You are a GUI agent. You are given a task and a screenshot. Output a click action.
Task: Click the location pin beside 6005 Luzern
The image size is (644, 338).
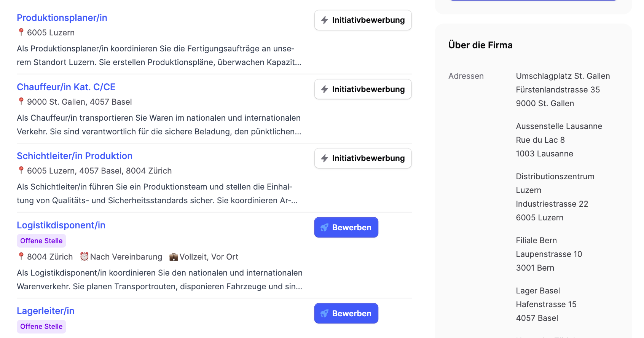pyautogui.click(x=21, y=32)
